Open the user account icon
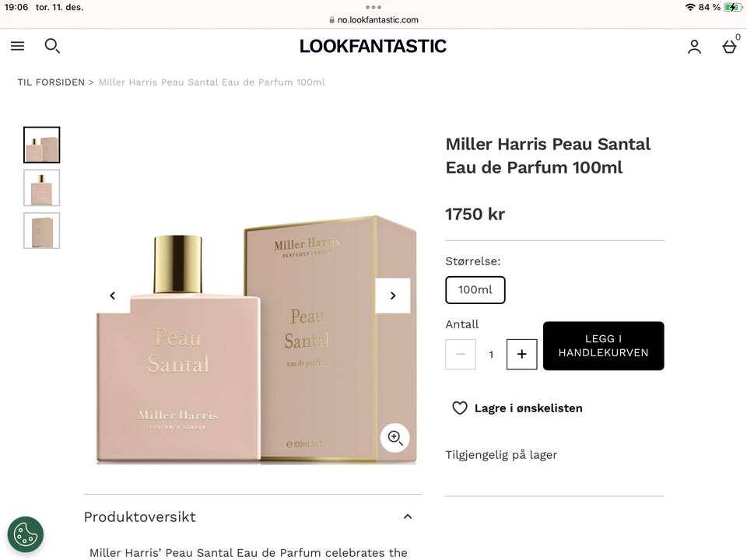The width and height of the screenshot is (747, 560). point(694,47)
